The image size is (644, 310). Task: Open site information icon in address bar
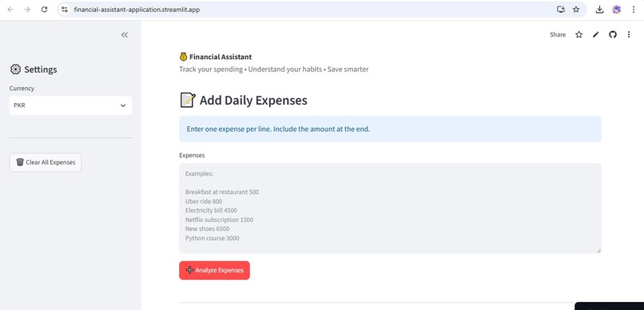click(x=64, y=10)
